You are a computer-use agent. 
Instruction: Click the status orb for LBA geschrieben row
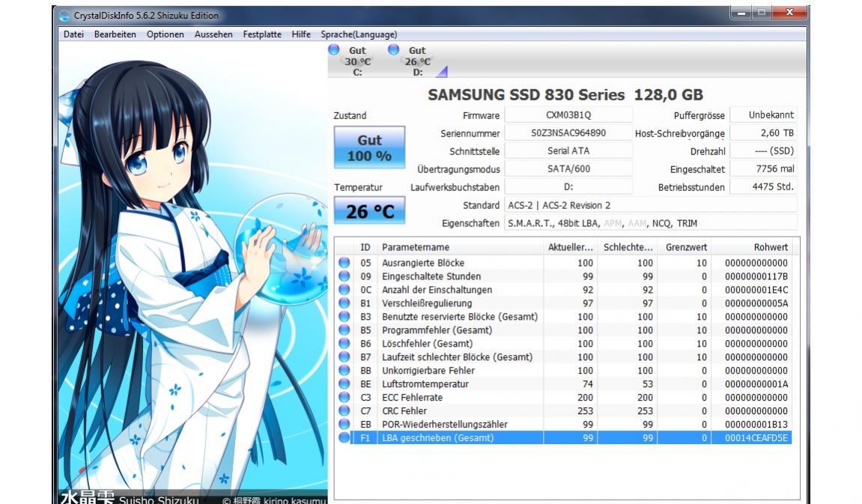(345, 437)
